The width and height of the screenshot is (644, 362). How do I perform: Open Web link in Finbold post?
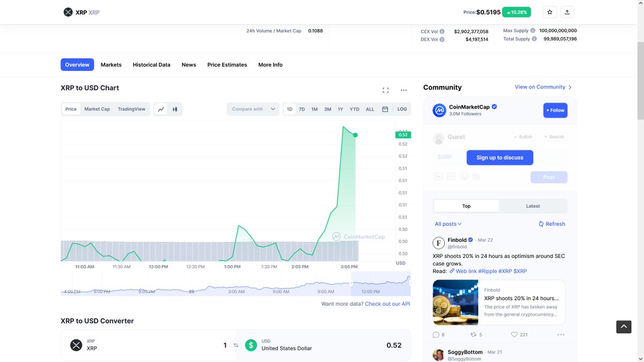click(463, 271)
